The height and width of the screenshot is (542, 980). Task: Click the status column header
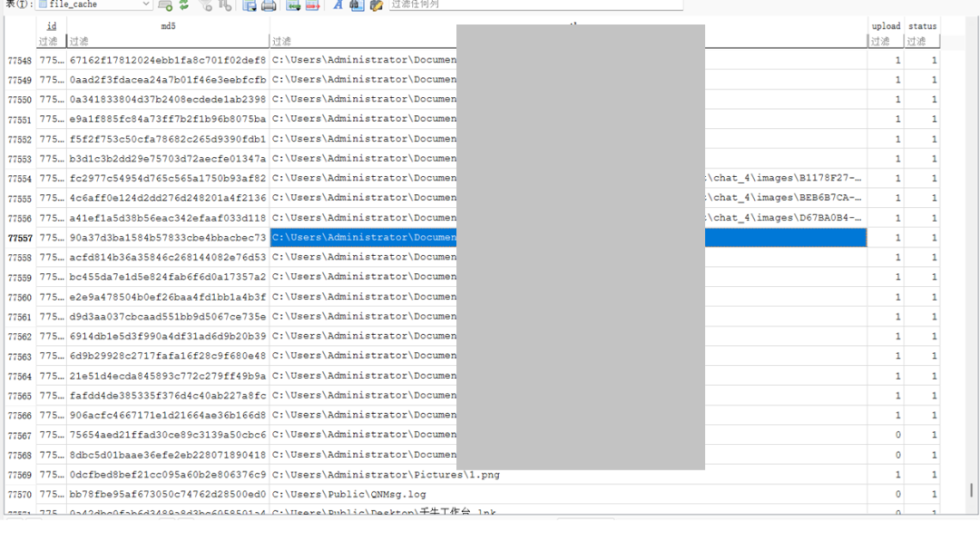[922, 26]
